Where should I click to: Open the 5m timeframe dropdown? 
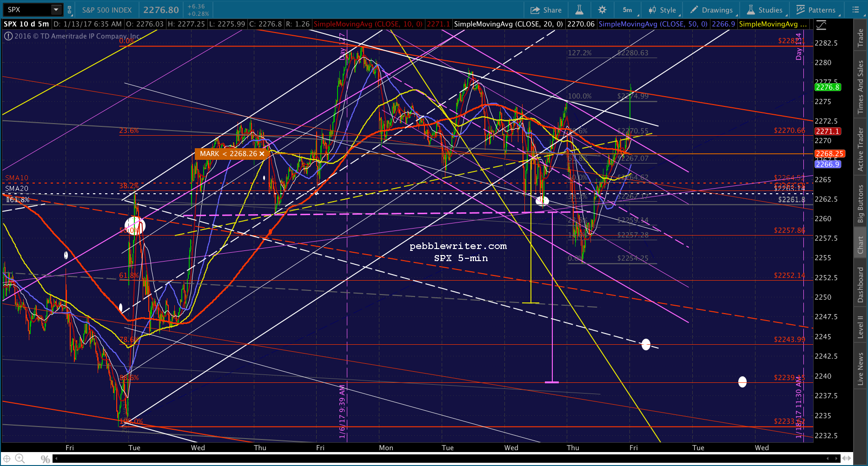(x=628, y=10)
